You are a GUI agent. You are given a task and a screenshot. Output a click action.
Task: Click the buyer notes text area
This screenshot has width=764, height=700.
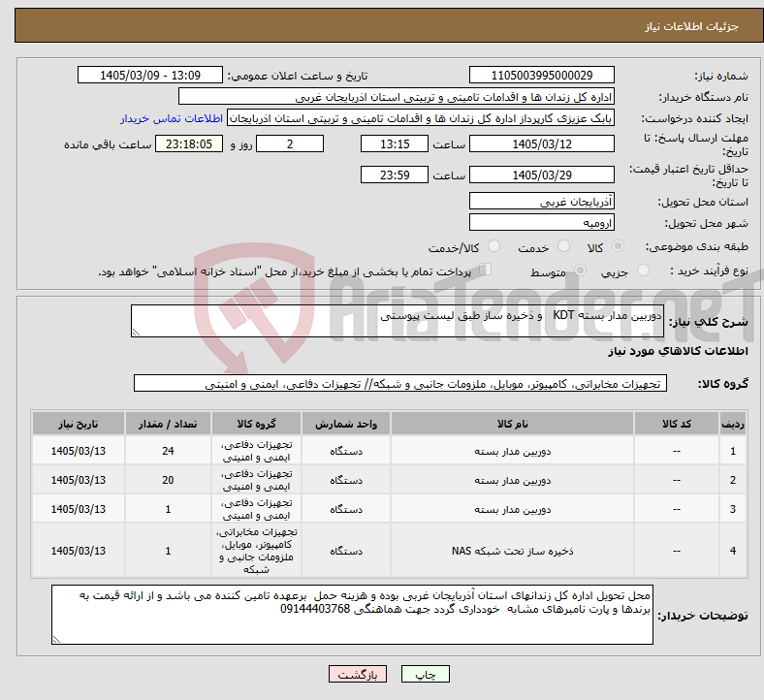352,615
